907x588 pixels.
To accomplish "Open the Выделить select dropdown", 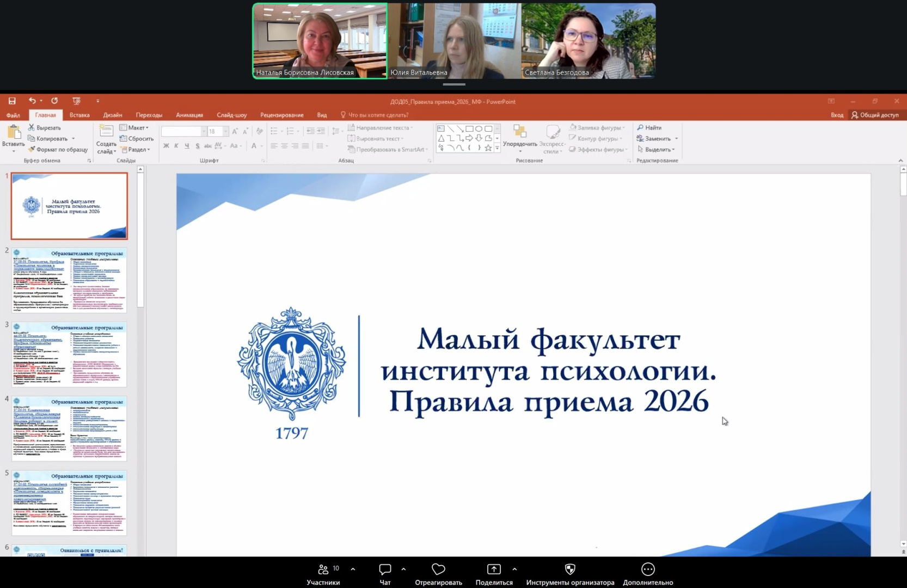I will tap(656, 149).
